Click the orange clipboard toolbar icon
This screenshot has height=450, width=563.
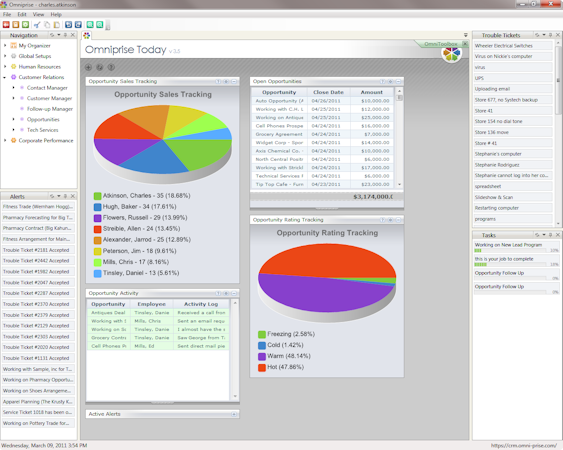point(16,24)
